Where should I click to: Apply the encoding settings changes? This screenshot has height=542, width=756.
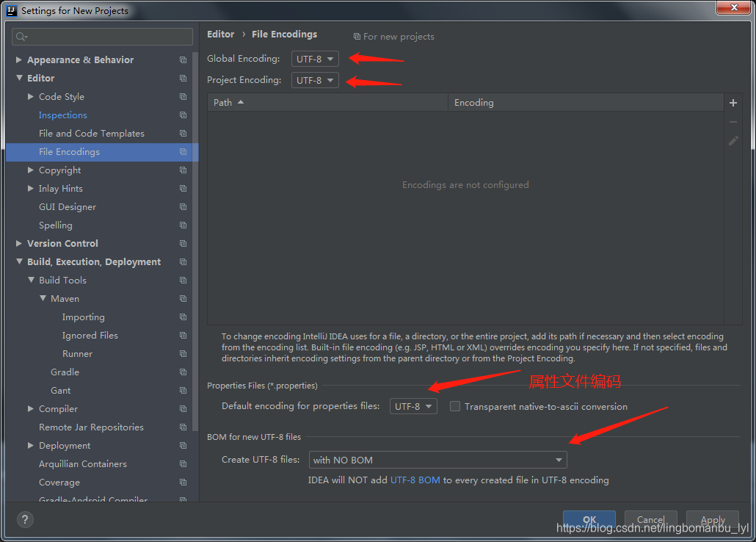tap(712, 520)
